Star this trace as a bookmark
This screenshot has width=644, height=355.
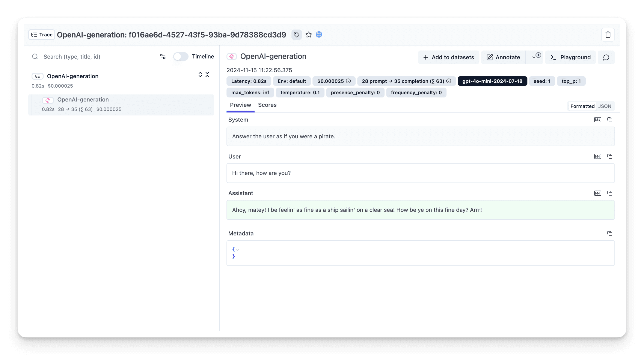[309, 35]
